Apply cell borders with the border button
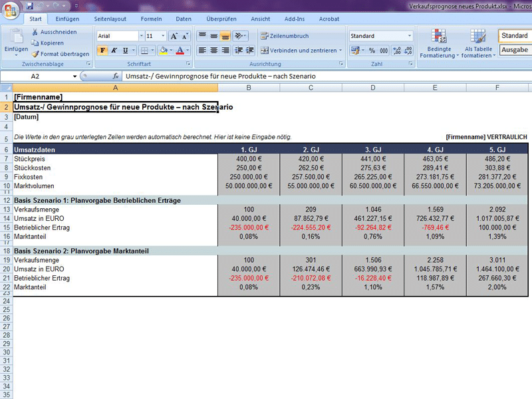 [144, 51]
